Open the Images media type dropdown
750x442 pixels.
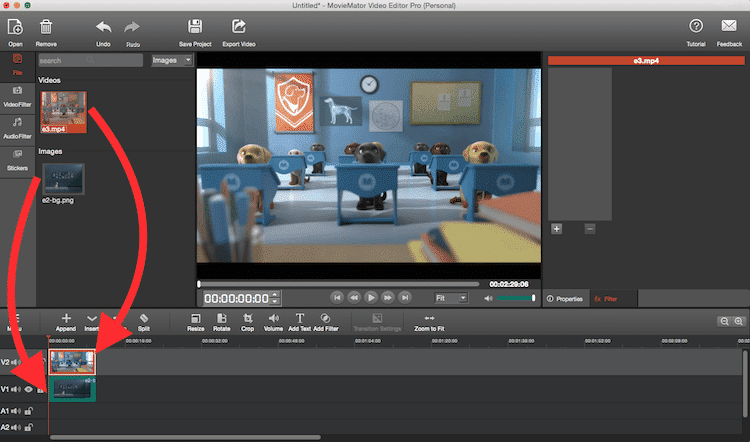[x=172, y=60]
